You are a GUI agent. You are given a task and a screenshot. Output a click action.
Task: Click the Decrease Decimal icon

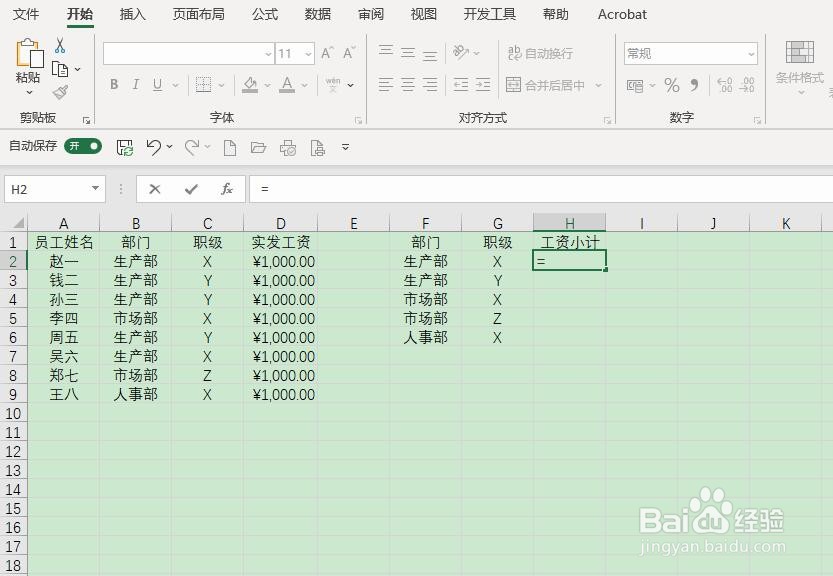click(x=747, y=85)
